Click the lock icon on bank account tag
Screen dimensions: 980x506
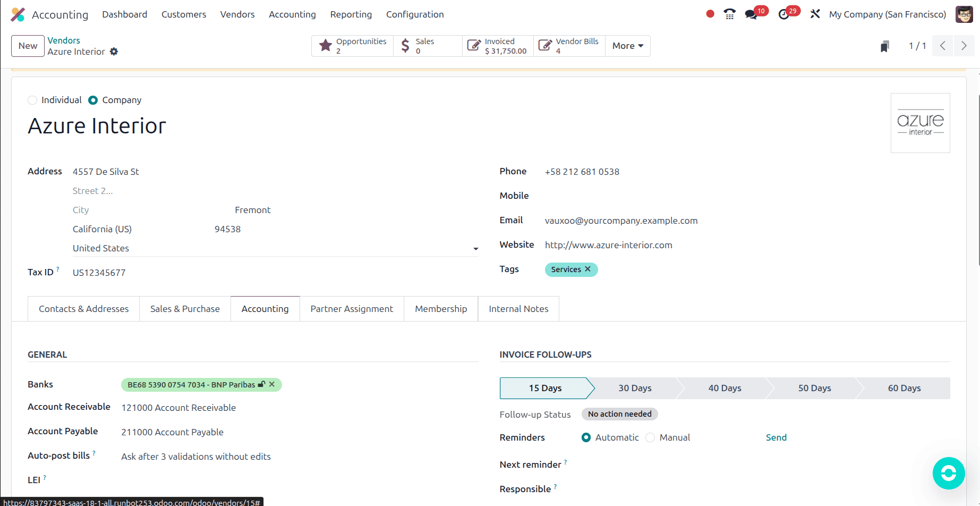(261, 384)
